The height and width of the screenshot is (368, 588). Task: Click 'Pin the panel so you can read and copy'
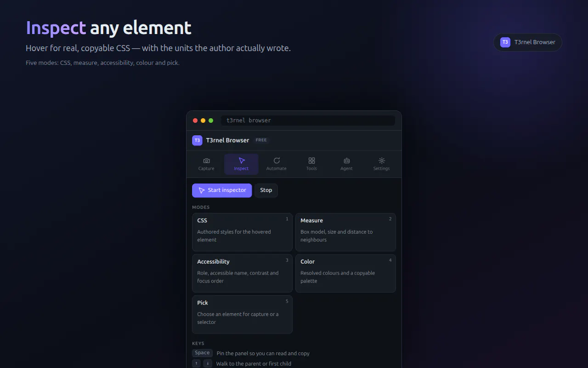tap(263, 354)
